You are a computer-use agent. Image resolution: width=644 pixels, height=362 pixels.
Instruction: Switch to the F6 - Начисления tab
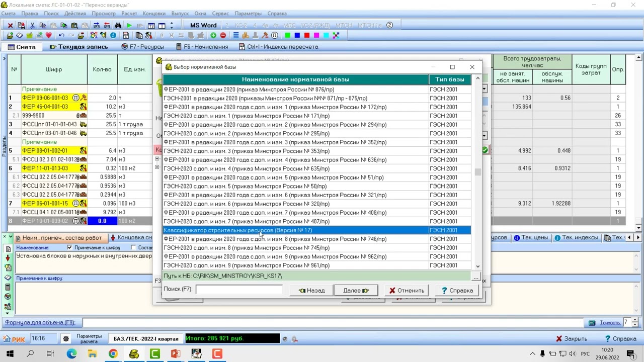pos(201,47)
